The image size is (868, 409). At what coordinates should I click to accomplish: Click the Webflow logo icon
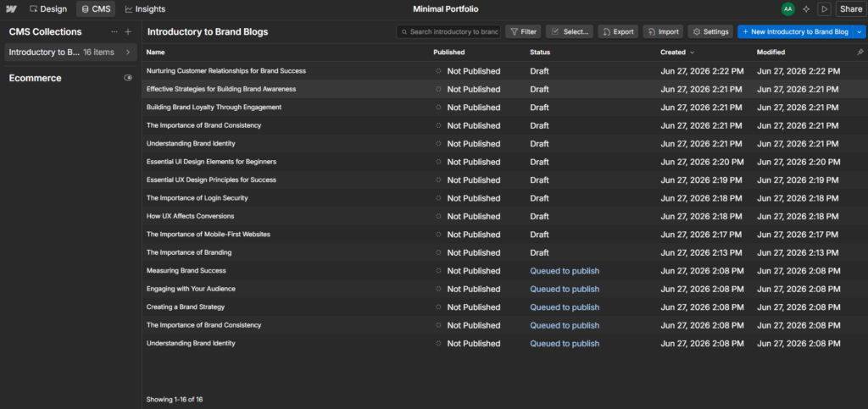click(11, 8)
